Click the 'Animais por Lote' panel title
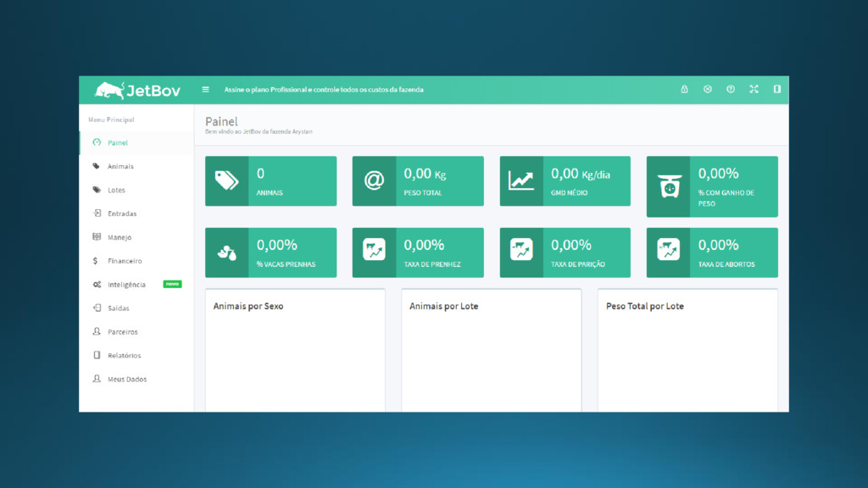Image resolution: width=868 pixels, height=488 pixels. tap(443, 306)
